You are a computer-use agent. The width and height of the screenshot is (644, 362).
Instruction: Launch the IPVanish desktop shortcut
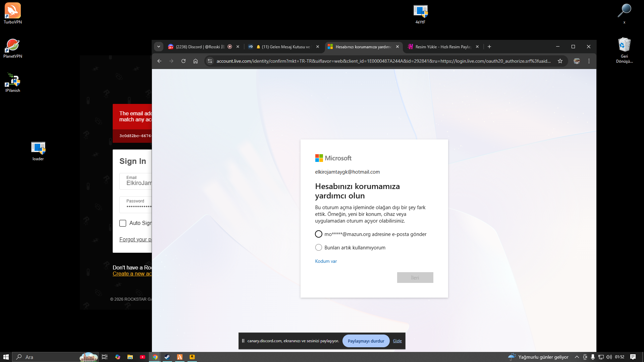(13, 82)
